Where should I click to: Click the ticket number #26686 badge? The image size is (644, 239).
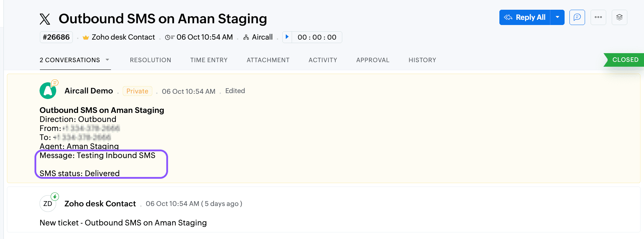[x=56, y=37]
